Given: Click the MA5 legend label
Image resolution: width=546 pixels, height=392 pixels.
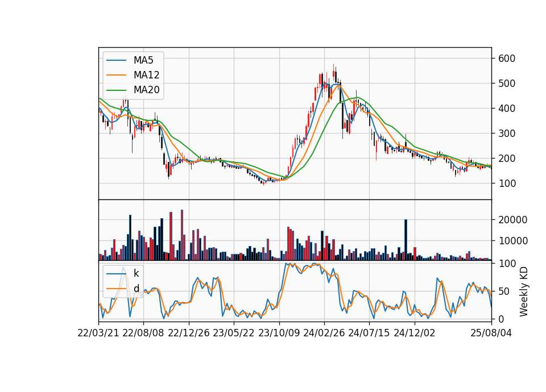Looking at the screenshot, I should tap(143, 60).
